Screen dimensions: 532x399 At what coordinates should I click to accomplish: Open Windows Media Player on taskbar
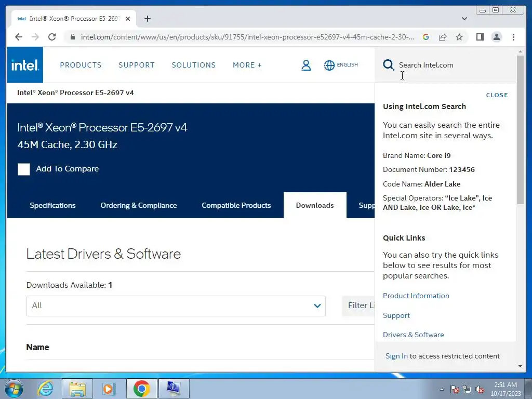point(109,389)
